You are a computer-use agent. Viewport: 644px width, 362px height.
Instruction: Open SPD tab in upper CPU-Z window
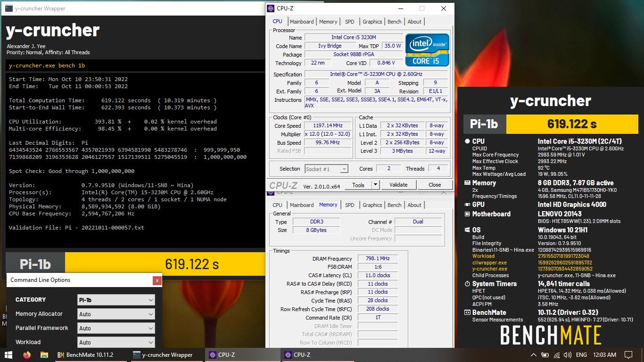tap(349, 22)
